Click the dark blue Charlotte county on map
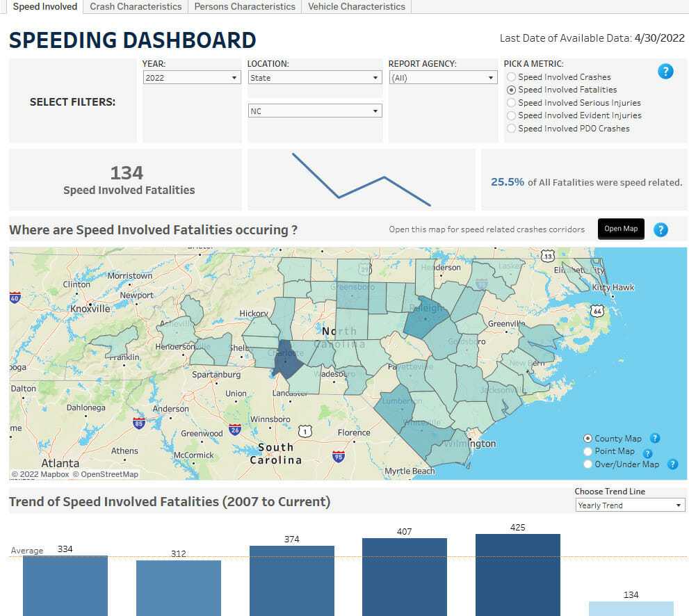The image size is (689, 616). [286, 357]
